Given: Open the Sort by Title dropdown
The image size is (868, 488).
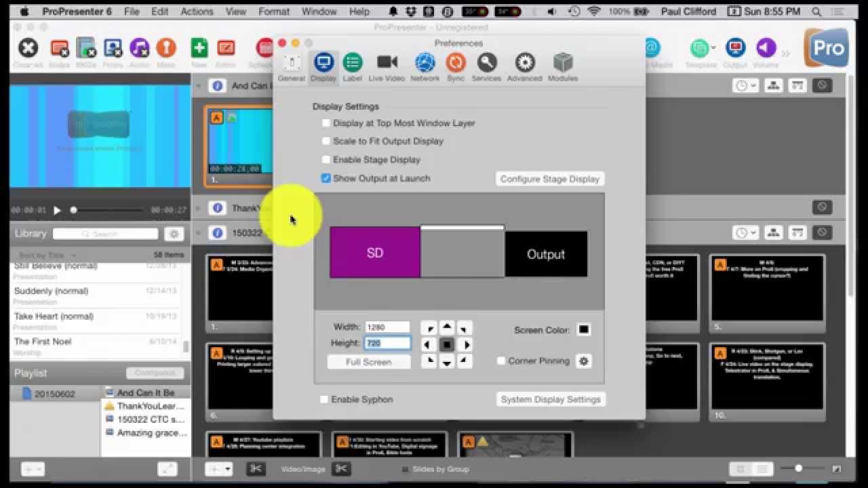Looking at the screenshot, I should click(46, 255).
